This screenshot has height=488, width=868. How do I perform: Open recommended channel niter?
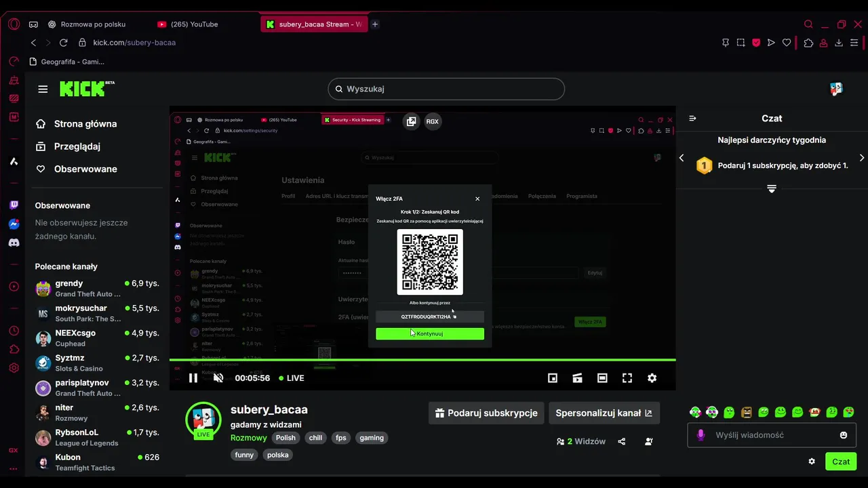point(97,412)
